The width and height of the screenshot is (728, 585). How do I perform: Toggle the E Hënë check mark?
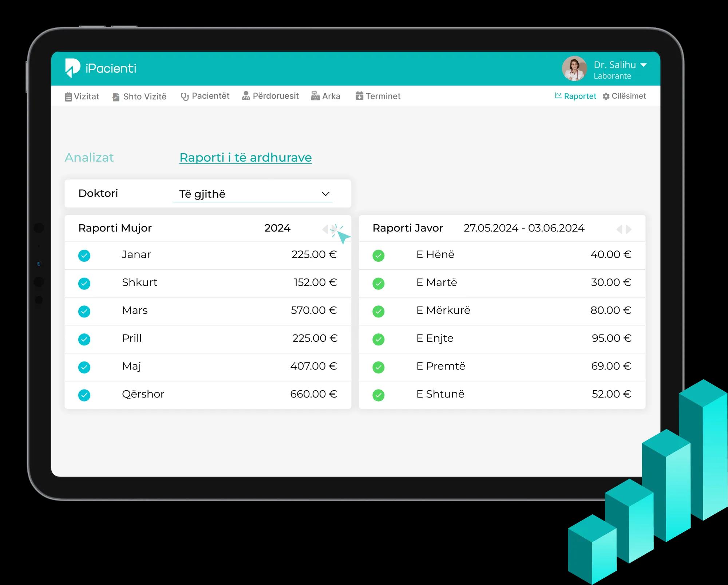pos(379,256)
